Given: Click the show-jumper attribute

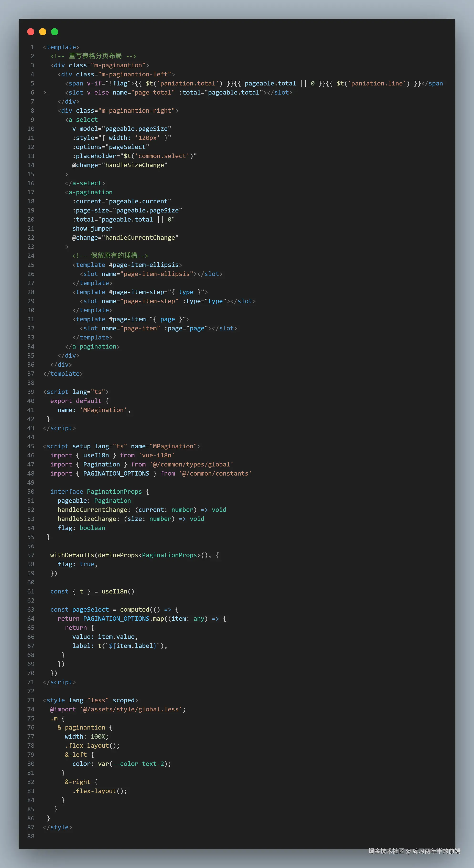Looking at the screenshot, I should (x=92, y=228).
